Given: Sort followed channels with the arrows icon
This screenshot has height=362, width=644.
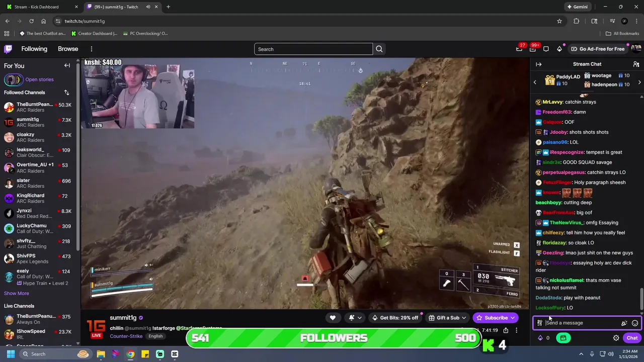Looking at the screenshot, I should pyautogui.click(x=66, y=93).
